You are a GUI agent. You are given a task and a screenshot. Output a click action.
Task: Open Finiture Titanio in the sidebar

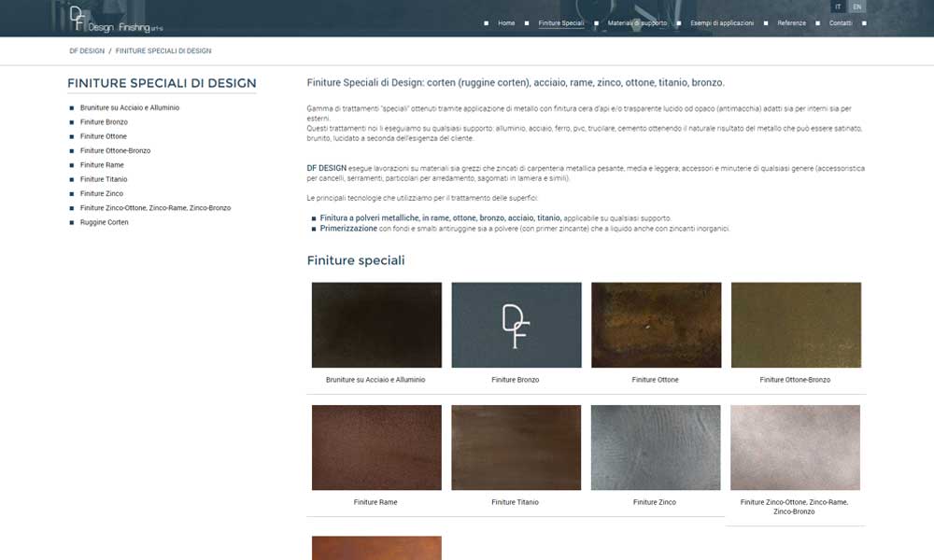point(104,179)
